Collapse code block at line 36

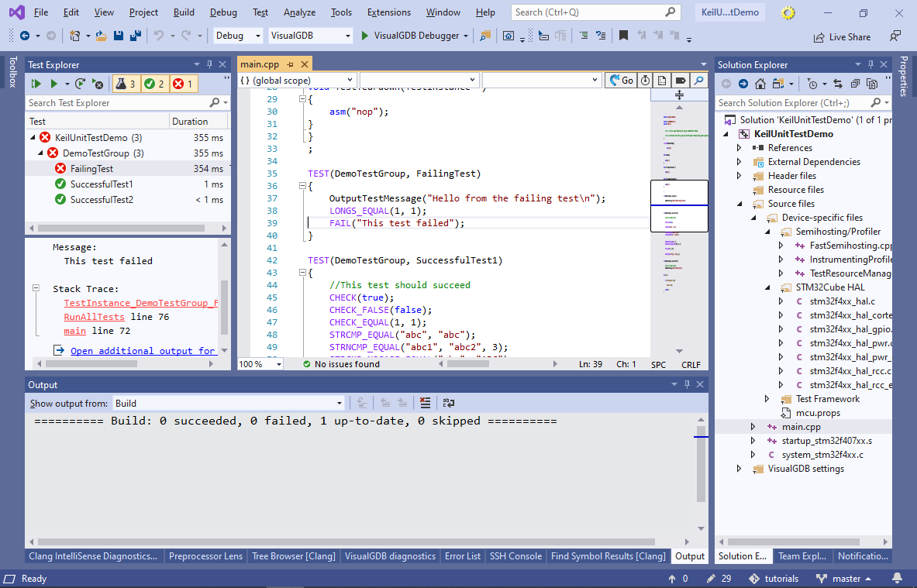(302, 186)
